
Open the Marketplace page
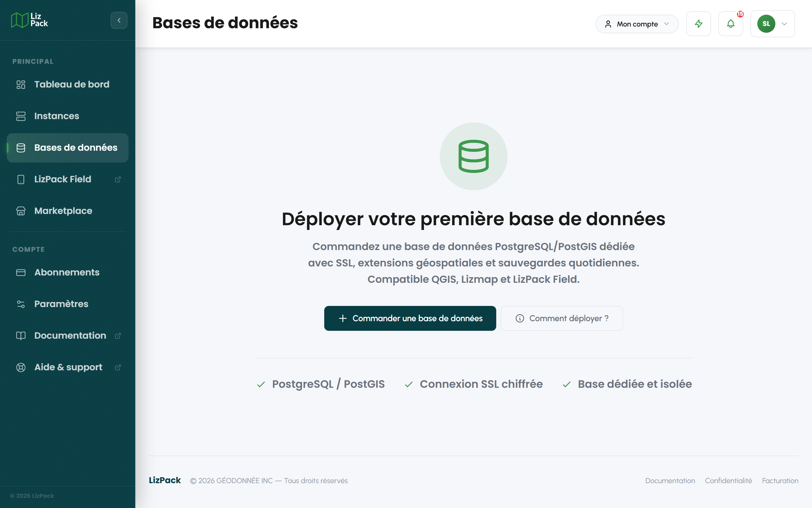[x=67, y=211]
